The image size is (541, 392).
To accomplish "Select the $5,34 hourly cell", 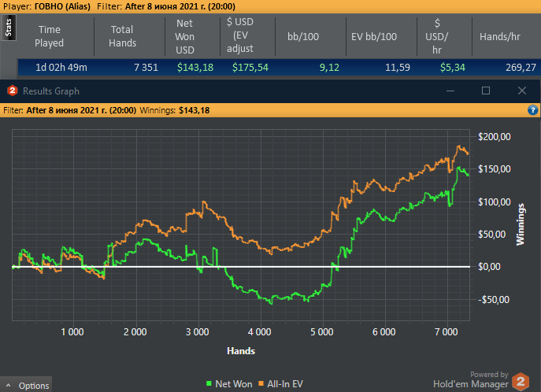I will [453, 67].
